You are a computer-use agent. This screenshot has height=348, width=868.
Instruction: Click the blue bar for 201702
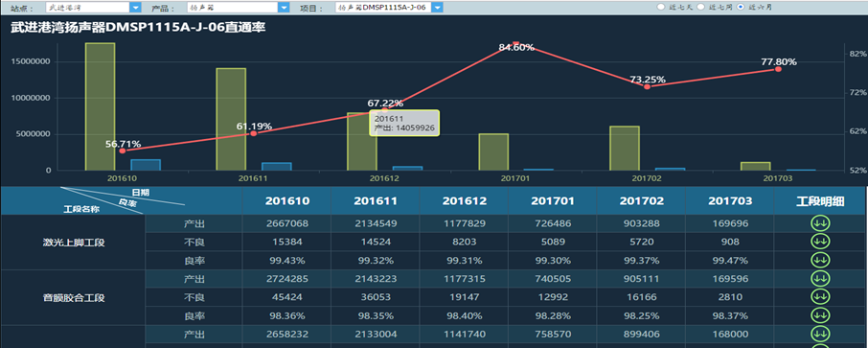[x=671, y=169]
